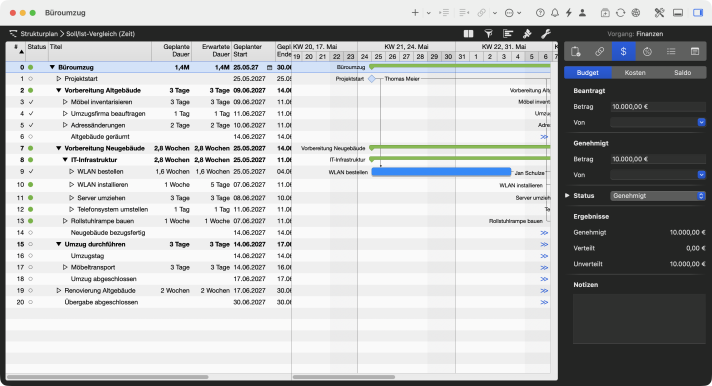Click the crossed tools settings icon
The height and width of the screenshot is (386, 712).
(659, 13)
